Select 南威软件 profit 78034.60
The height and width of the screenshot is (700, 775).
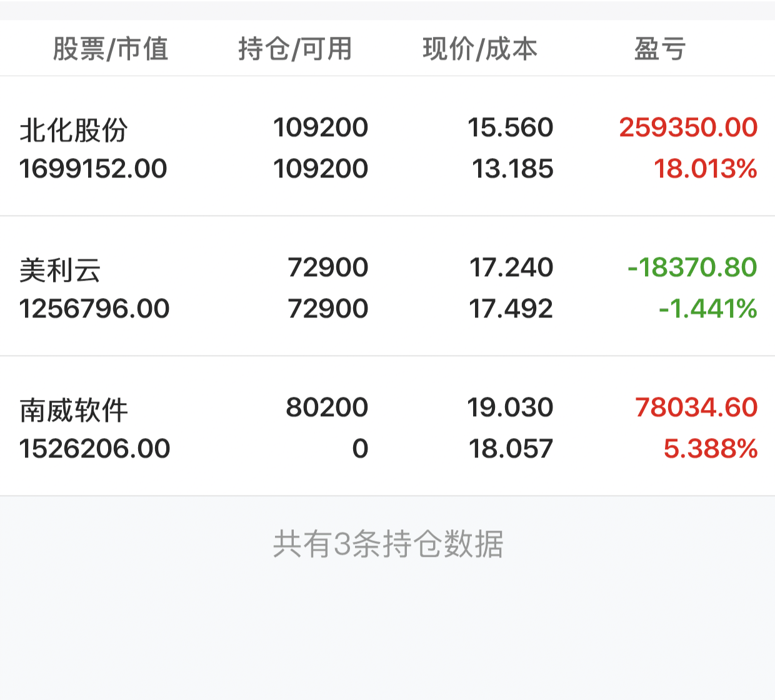696,407
